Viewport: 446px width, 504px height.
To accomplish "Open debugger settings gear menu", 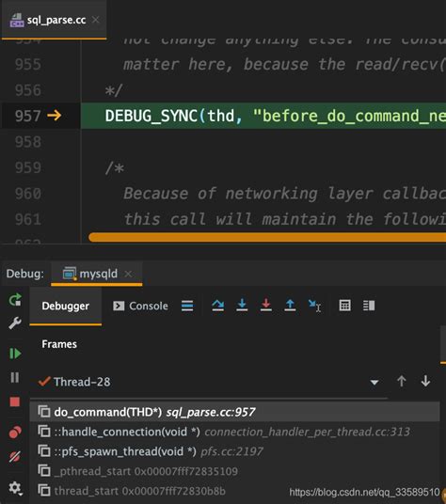I will [x=15, y=488].
